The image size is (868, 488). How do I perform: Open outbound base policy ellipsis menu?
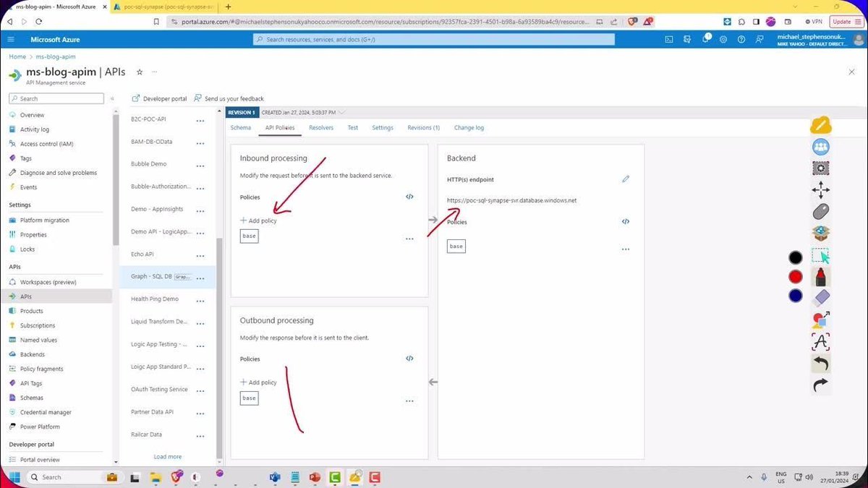[409, 401]
